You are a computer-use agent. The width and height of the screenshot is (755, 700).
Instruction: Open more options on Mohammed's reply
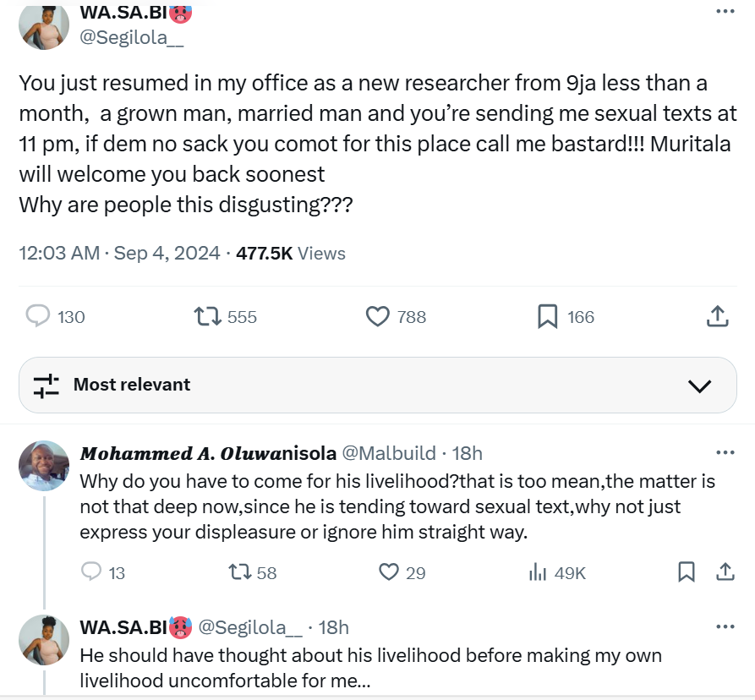[725, 452]
